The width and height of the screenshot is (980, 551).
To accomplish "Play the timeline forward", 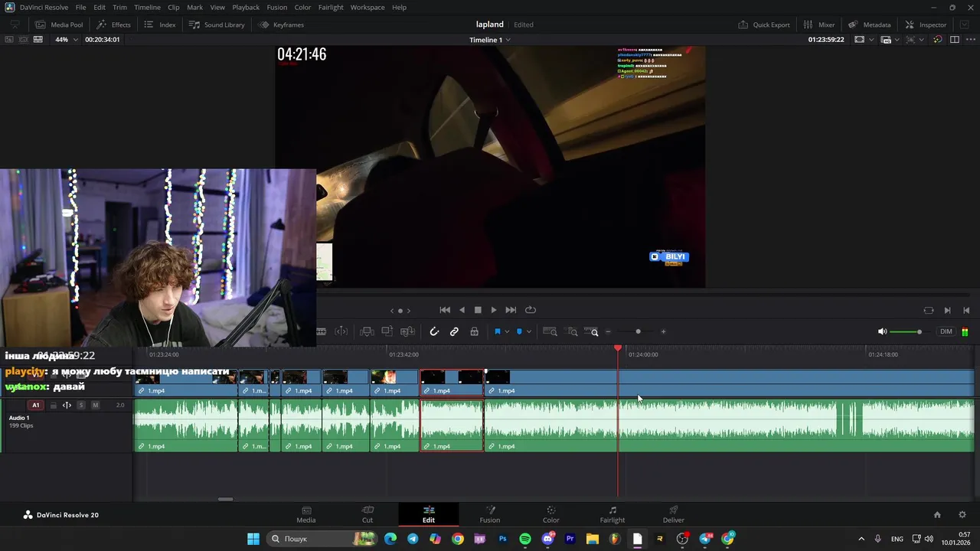I will coord(494,310).
